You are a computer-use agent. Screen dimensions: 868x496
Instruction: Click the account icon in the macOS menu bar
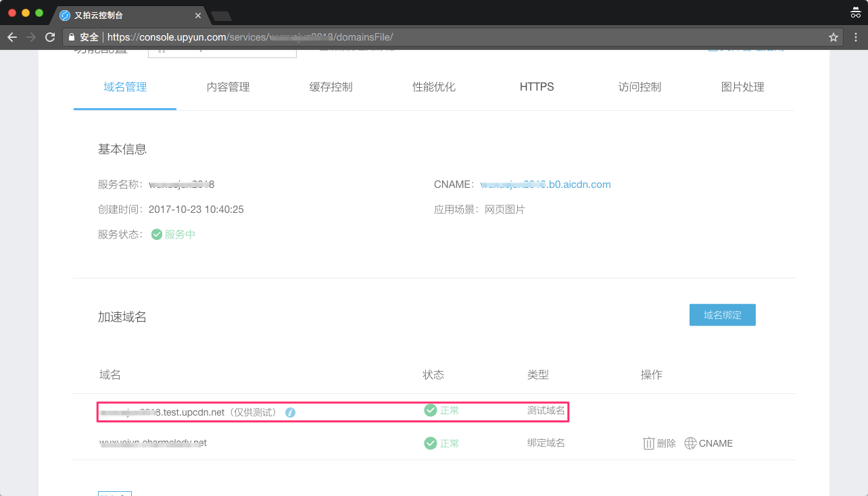[855, 11]
